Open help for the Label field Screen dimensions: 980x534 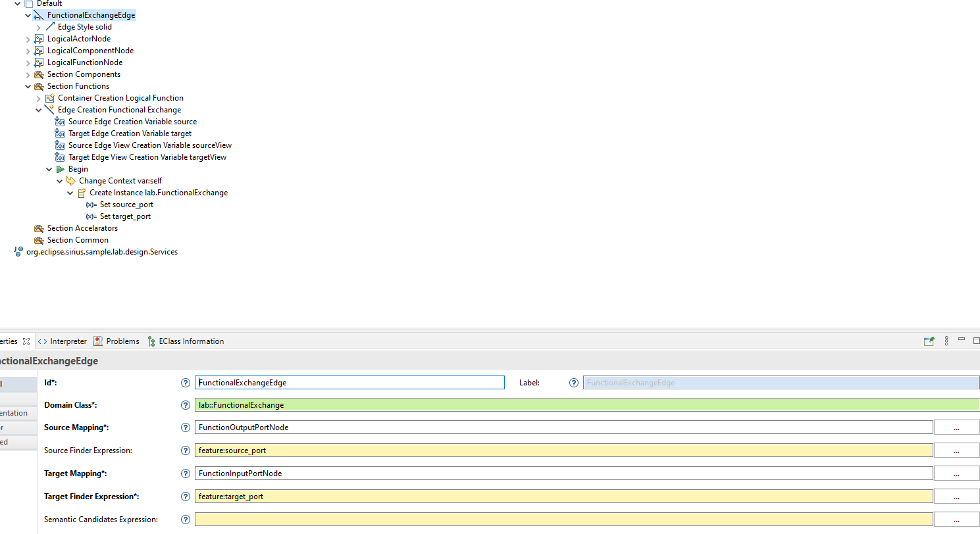coord(574,383)
